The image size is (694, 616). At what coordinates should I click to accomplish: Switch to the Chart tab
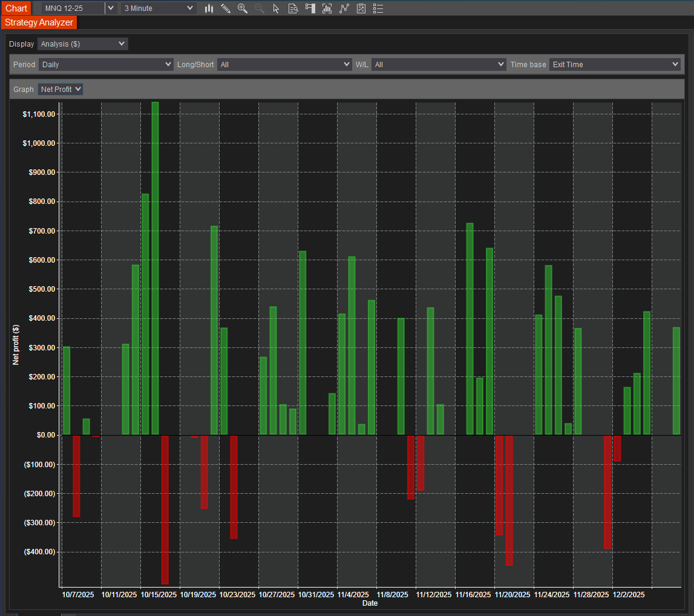coord(16,8)
